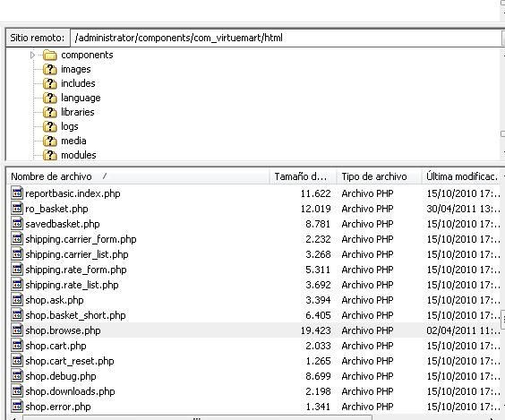Select the logs folder icon
This screenshot has width=505, height=420.
click(50, 126)
